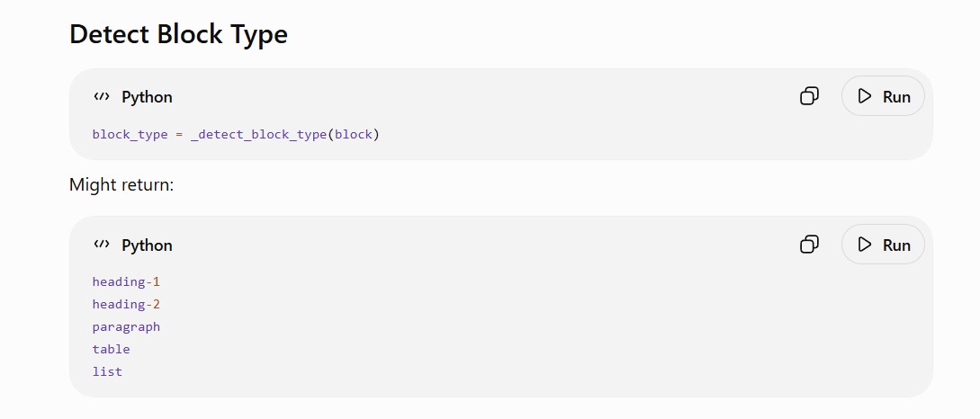Click Python label of block_type snippet
The image size is (980, 419).
[x=147, y=97]
